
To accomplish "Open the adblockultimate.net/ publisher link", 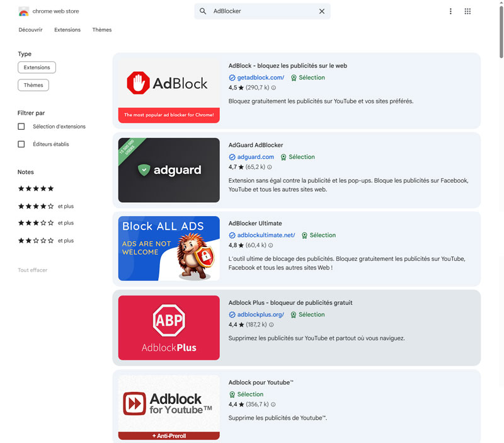I will (266, 235).
